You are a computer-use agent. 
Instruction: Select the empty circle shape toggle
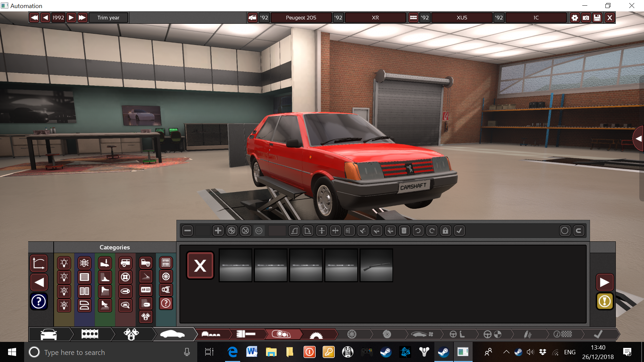pyautogui.click(x=565, y=231)
